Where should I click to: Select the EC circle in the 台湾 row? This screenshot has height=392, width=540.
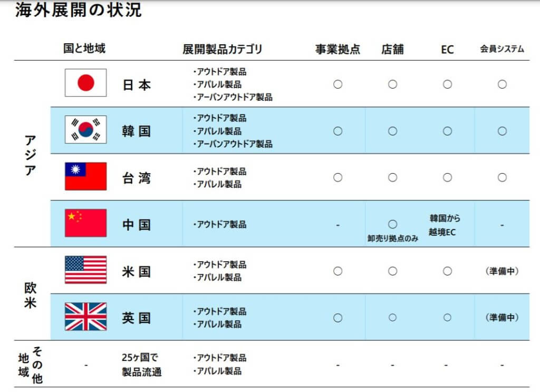coord(447,177)
